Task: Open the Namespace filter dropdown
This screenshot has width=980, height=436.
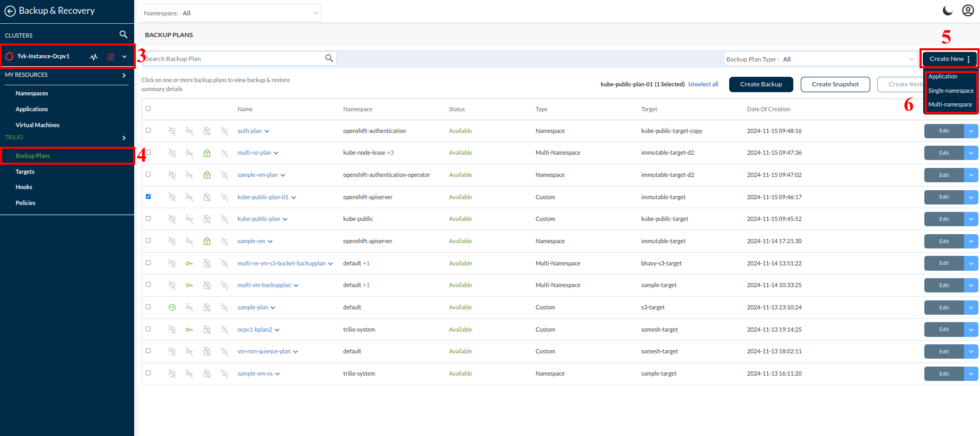Action: click(231, 13)
